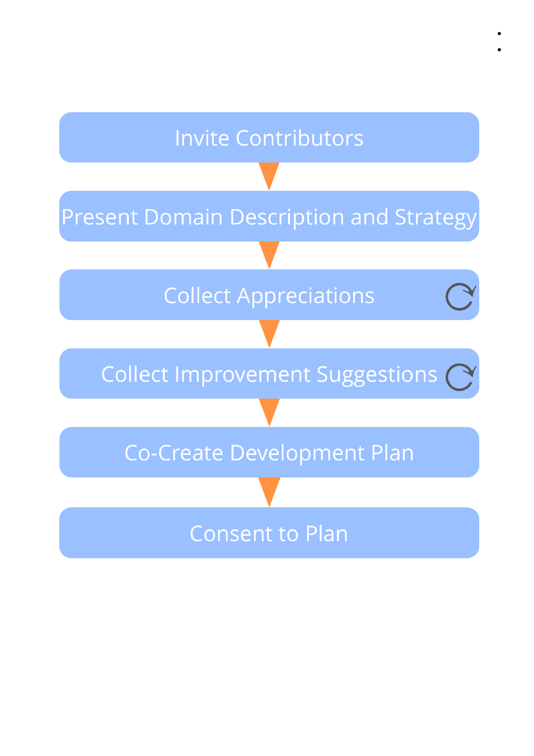534x756 pixels.
Task: Click the word "Strategy" in the second step
Action: pos(435,217)
